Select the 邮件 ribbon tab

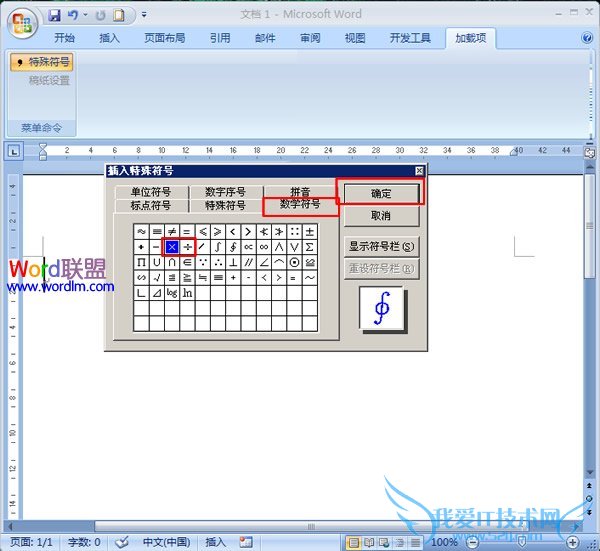(265, 38)
